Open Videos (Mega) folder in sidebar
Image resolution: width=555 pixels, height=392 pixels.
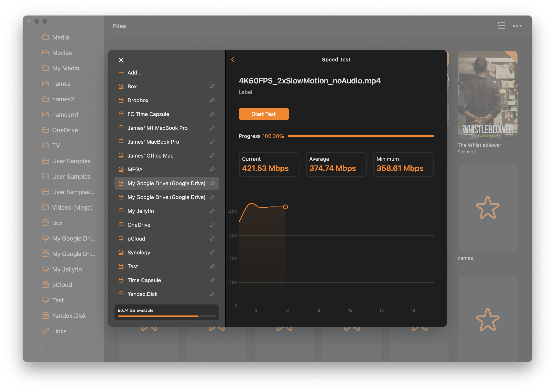tap(72, 207)
